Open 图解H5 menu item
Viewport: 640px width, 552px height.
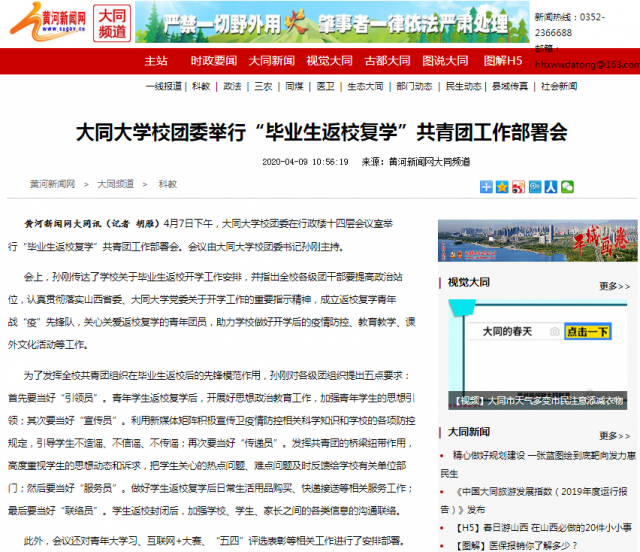coord(503,61)
